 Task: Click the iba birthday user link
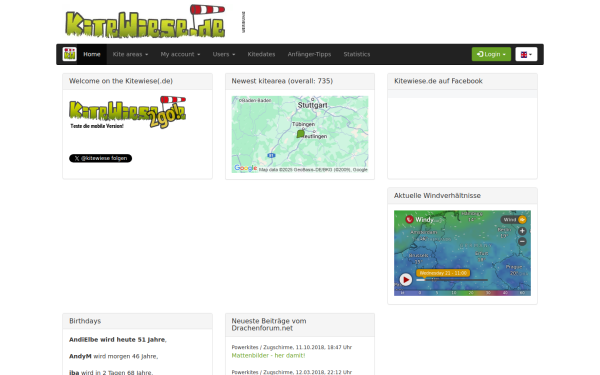click(x=74, y=372)
